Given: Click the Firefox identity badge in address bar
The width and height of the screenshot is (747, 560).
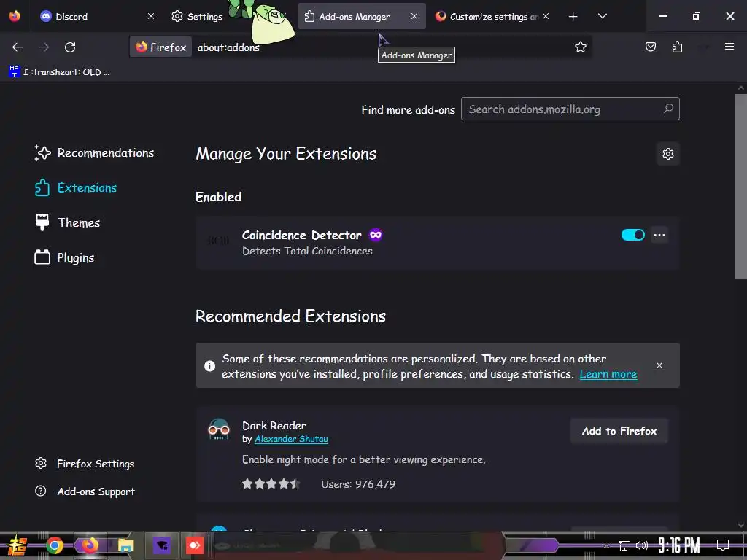Looking at the screenshot, I should tap(160, 47).
